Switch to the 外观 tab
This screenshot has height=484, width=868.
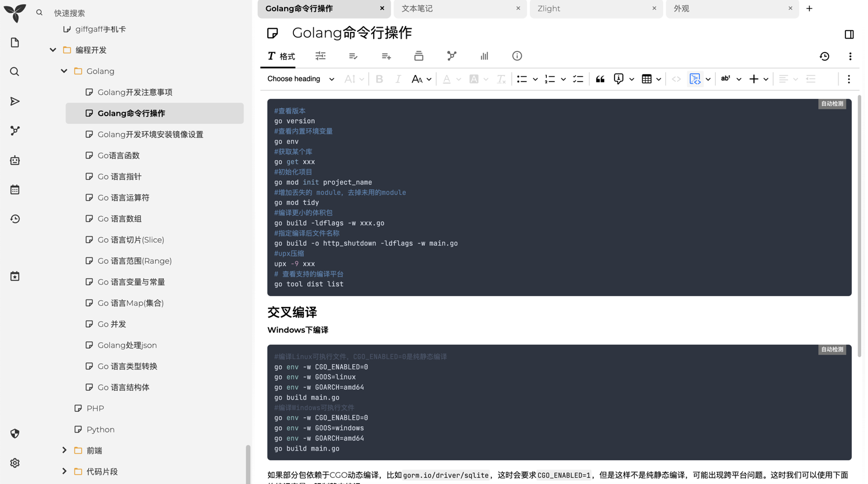[732, 9]
